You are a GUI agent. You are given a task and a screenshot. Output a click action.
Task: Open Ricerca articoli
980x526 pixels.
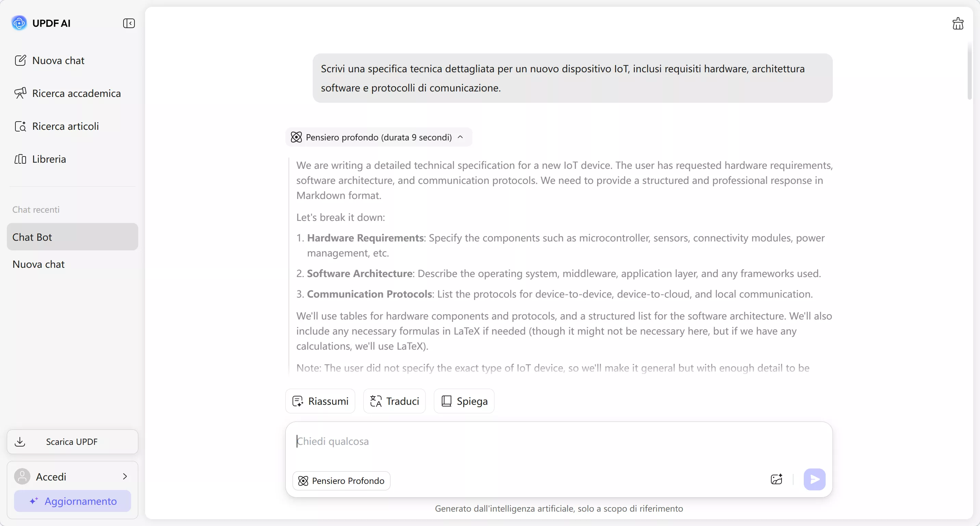click(57, 126)
